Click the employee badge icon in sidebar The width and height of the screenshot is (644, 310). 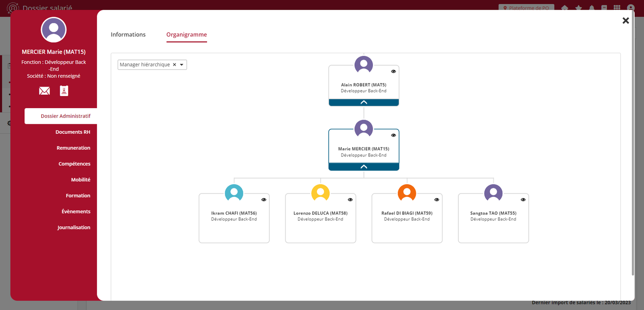click(64, 91)
